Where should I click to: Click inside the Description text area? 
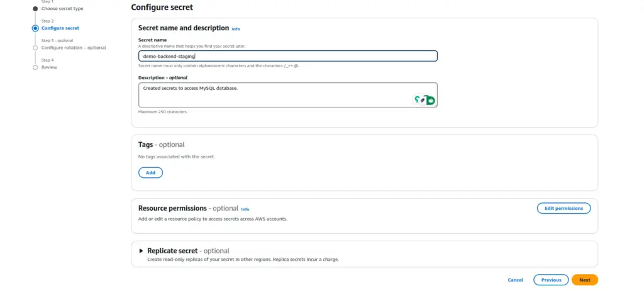[270, 94]
